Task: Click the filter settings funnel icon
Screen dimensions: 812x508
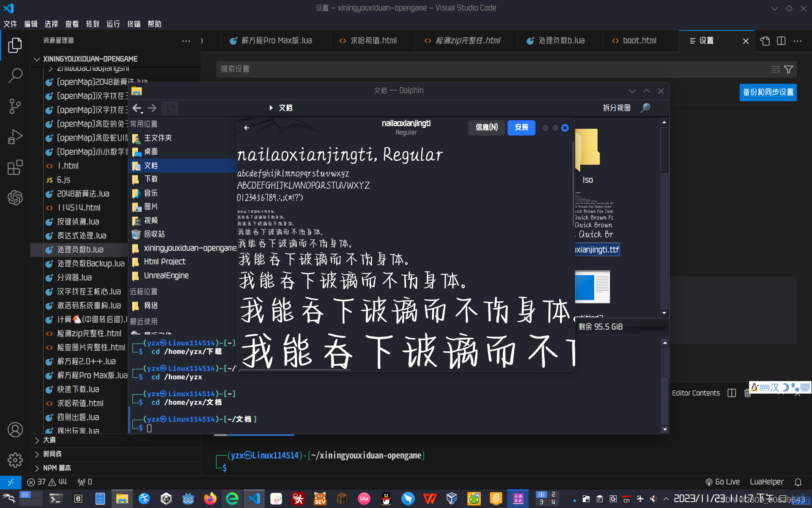Action: [x=788, y=69]
